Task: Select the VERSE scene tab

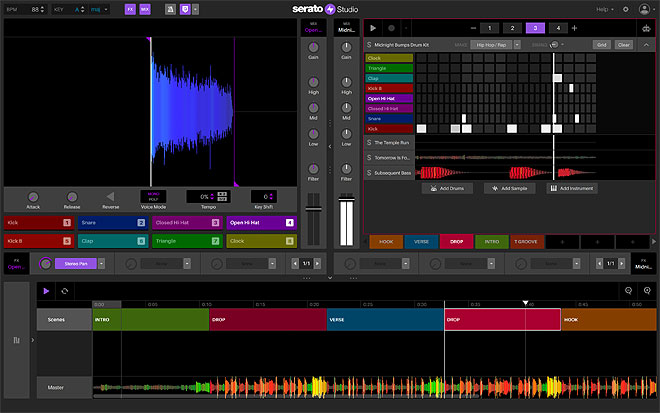Action: pos(423,242)
